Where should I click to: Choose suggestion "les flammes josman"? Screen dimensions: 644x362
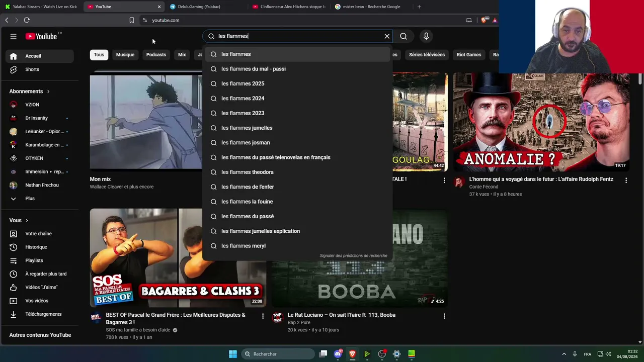coord(297,143)
